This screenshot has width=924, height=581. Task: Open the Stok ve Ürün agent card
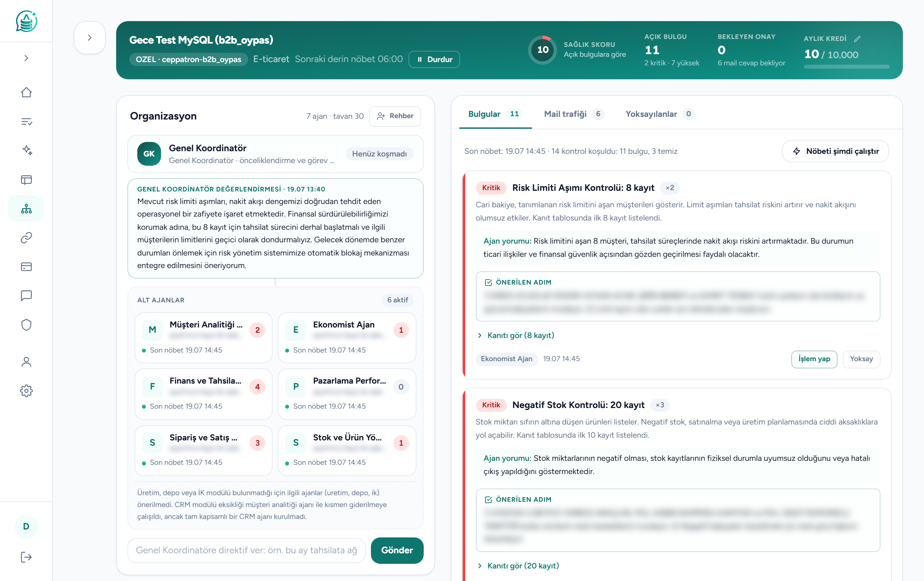tap(347, 451)
